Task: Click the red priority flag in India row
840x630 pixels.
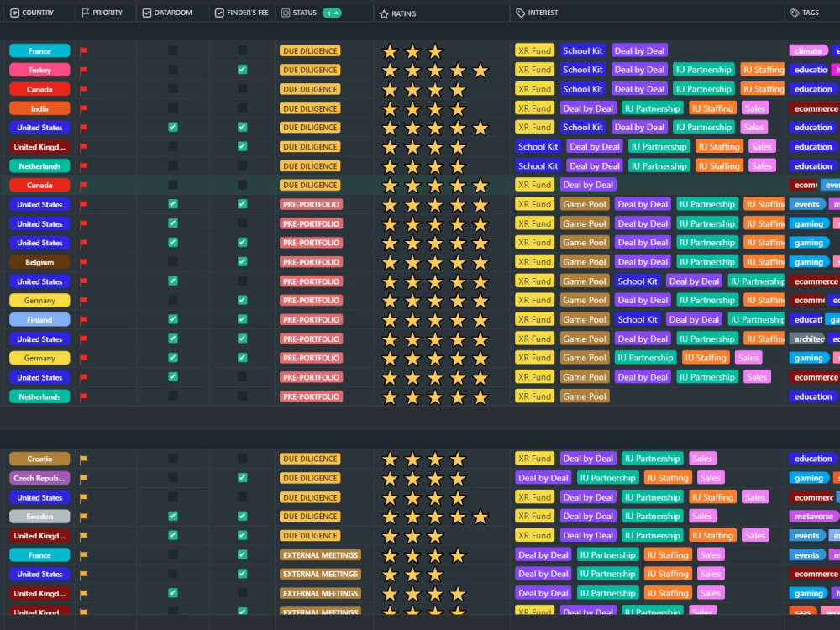Action: pyautogui.click(x=83, y=108)
